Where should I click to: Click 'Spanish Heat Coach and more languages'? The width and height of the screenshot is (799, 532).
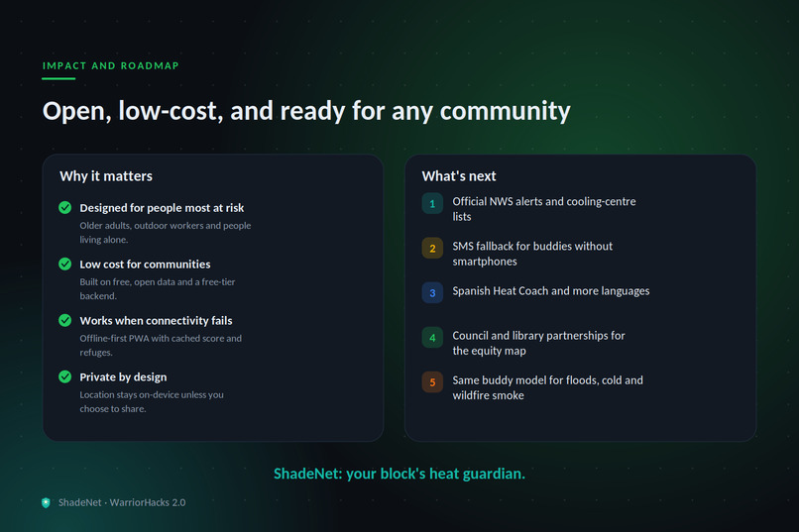click(x=551, y=290)
